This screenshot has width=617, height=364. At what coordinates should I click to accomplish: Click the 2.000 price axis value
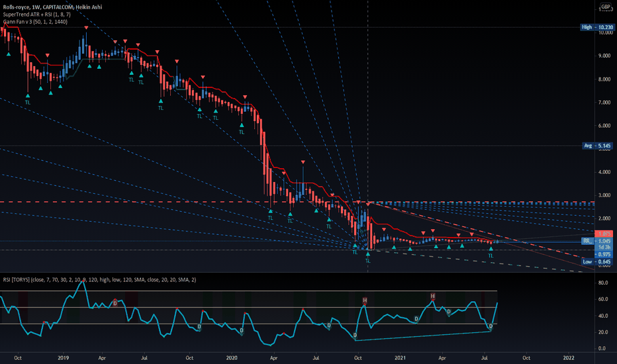[x=604, y=218]
